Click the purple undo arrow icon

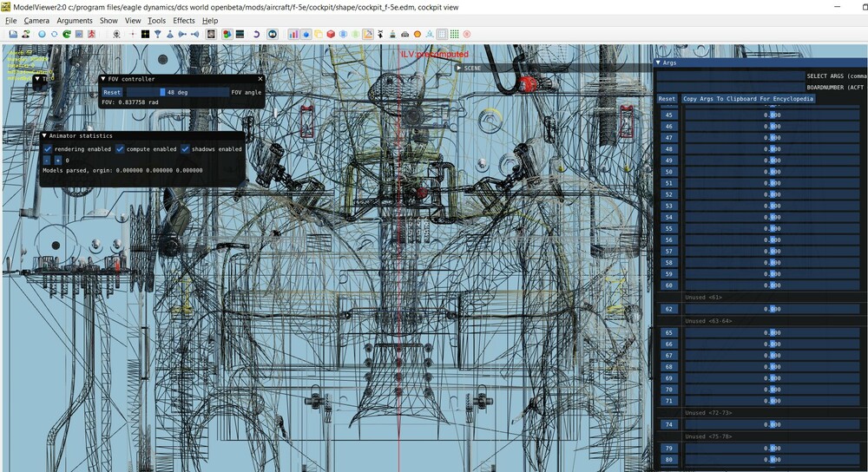click(256, 34)
